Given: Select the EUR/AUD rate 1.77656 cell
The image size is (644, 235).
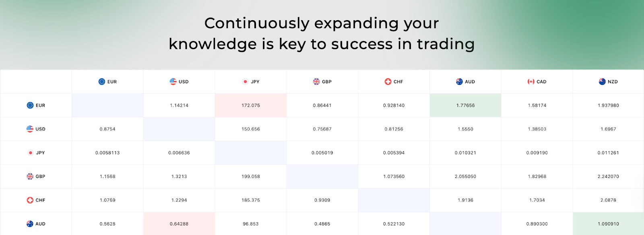Looking at the screenshot, I should point(465,105).
